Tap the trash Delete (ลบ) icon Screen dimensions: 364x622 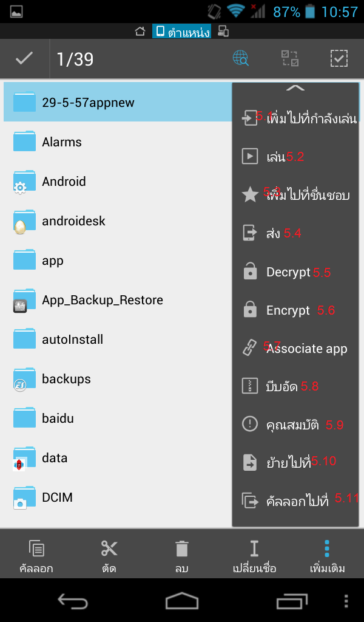[181, 549]
